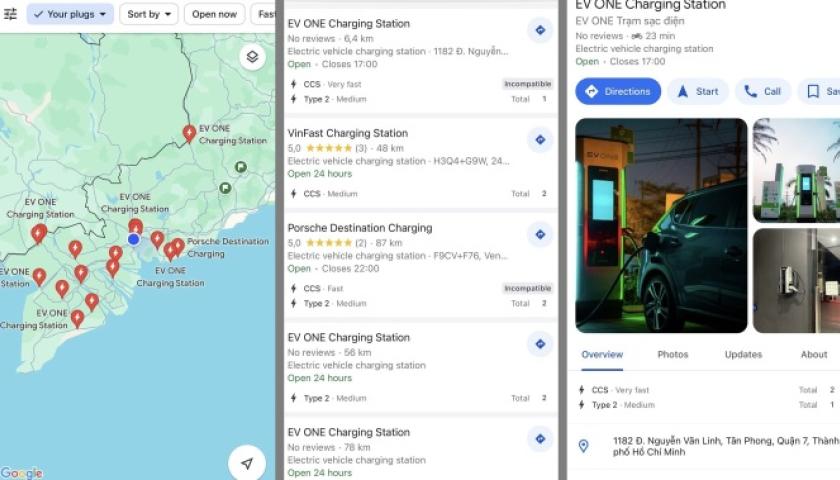Open the Your plugs dropdown arrow

(x=103, y=14)
